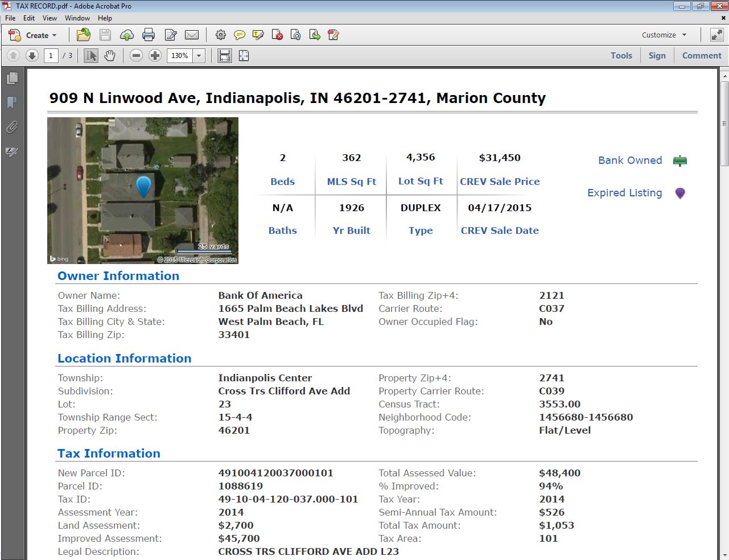Open the Sign pane
This screenshot has width=729, height=560.
657,56
